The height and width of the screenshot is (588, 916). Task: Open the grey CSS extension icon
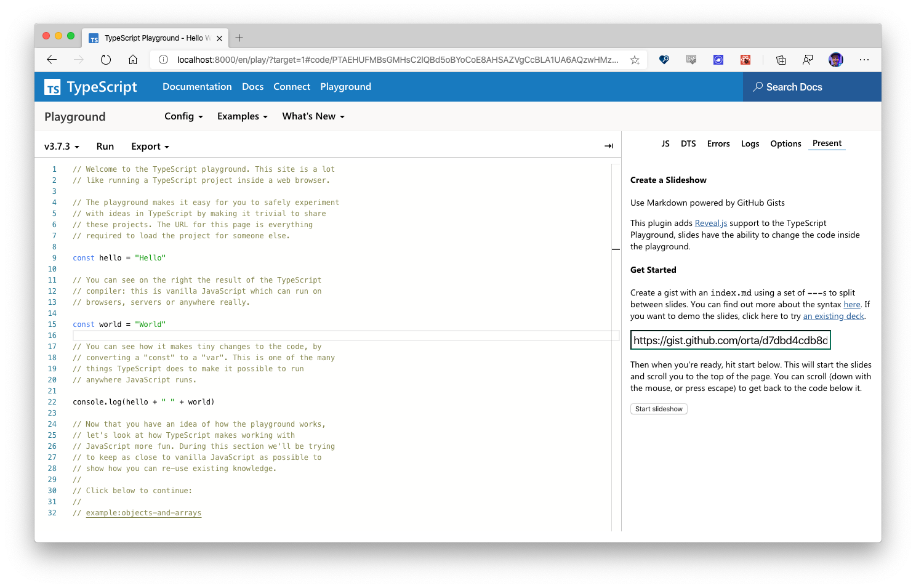(691, 60)
